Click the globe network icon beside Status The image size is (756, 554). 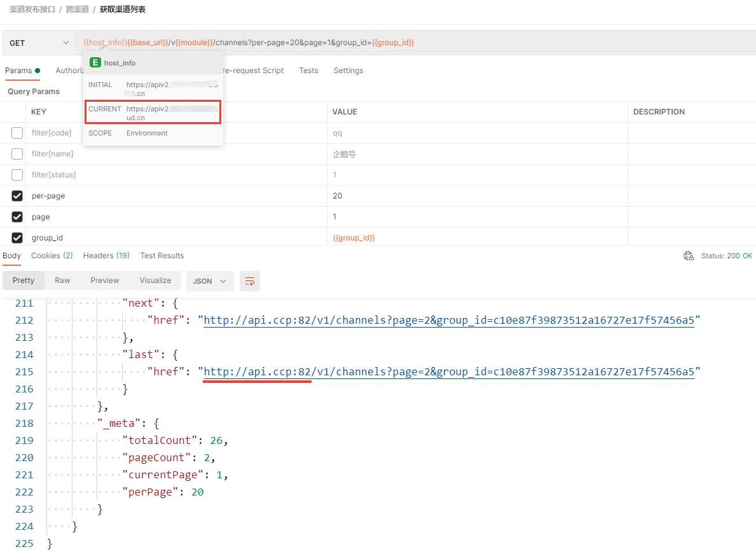[x=688, y=256]
